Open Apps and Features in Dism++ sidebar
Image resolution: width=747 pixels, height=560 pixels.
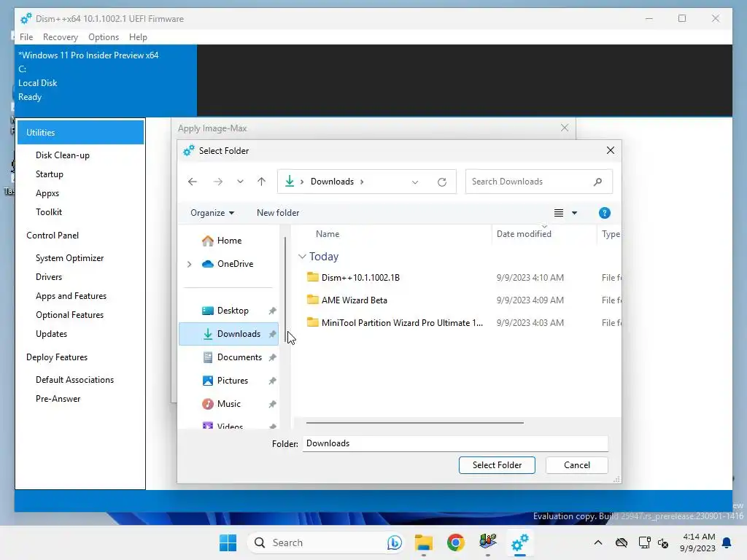tap(71, 296)
